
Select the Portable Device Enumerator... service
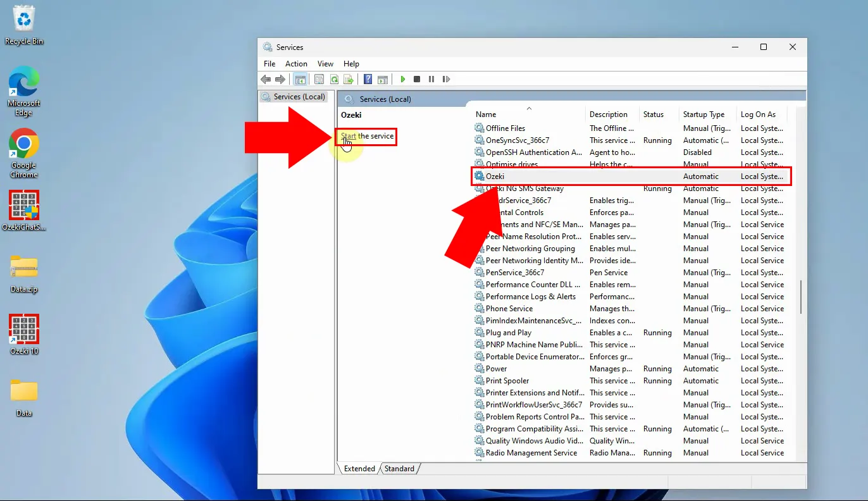pyautogui.click(x=535, y=357)
